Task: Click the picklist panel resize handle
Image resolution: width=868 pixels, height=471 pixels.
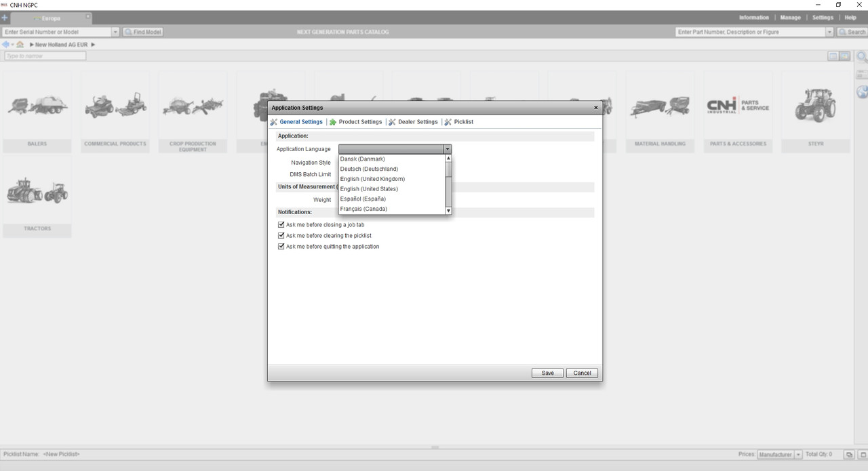Action: (435, 447)
